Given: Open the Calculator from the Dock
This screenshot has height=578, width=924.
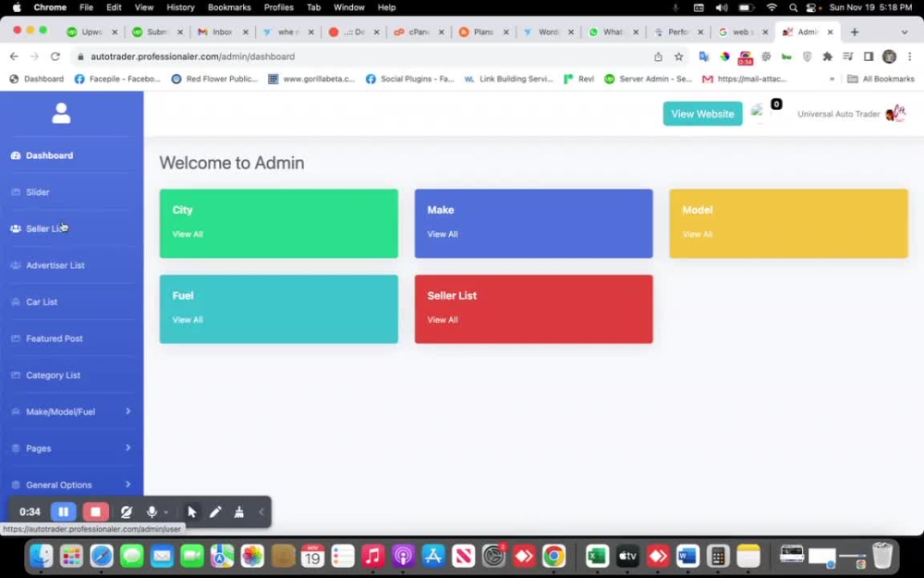Looking at the screenshot, I should tap(718, 556).
